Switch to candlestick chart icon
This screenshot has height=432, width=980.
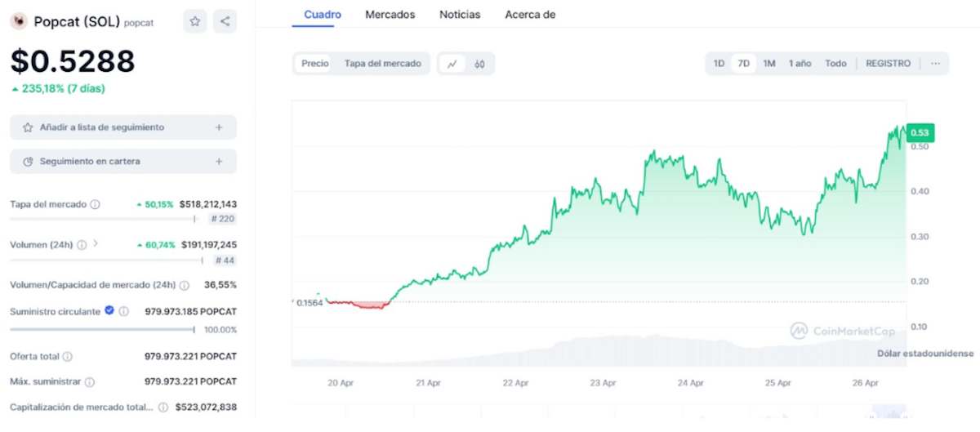coord(479,64)
